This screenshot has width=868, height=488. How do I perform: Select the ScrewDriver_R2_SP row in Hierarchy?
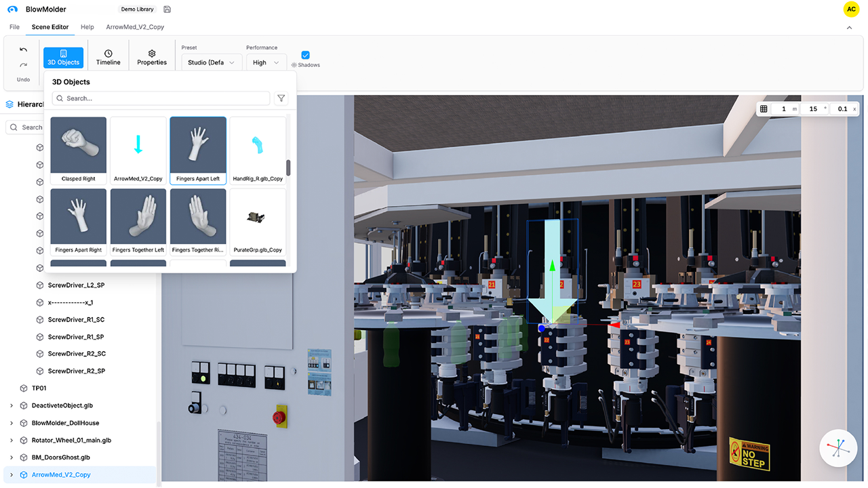pos(80,371)
